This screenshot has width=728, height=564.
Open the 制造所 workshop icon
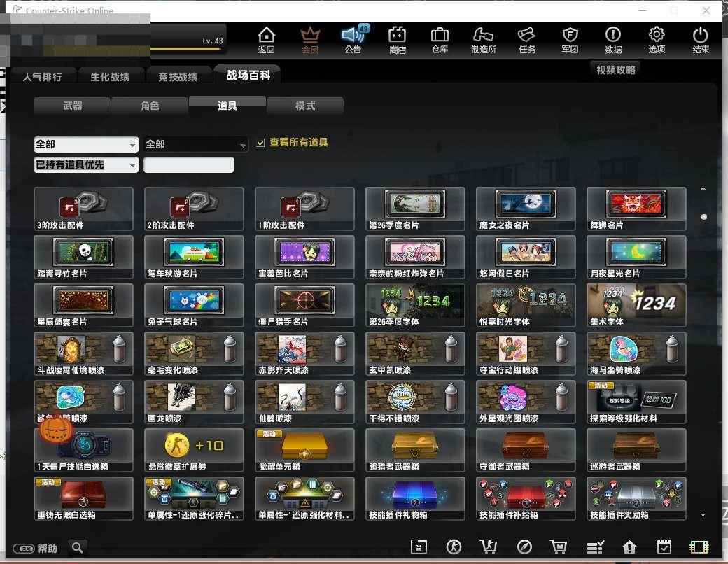click(483, 41)
